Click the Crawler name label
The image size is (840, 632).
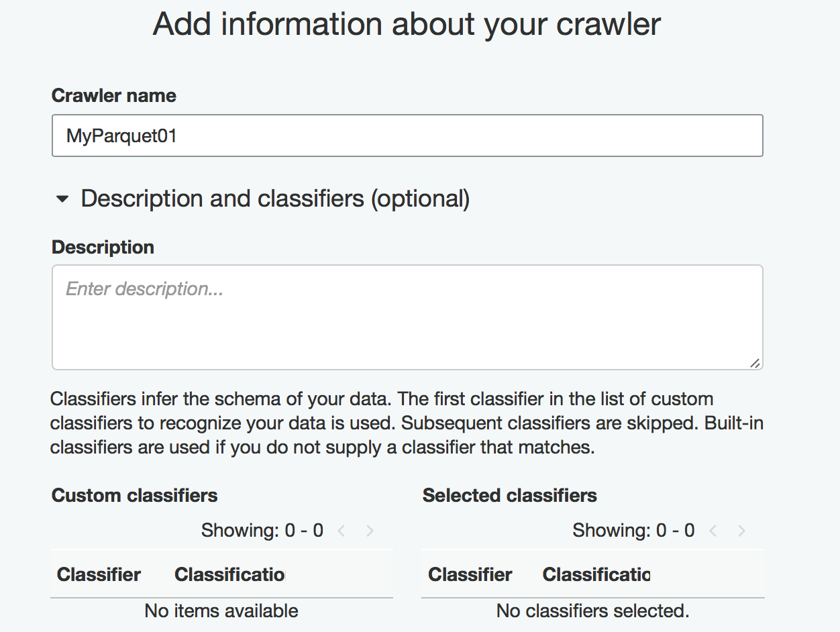(x=114, y=95)
